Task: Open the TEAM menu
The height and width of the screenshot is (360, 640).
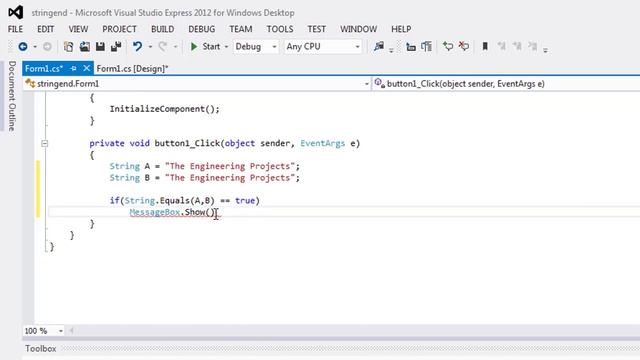Action: [x=240, y=29]
